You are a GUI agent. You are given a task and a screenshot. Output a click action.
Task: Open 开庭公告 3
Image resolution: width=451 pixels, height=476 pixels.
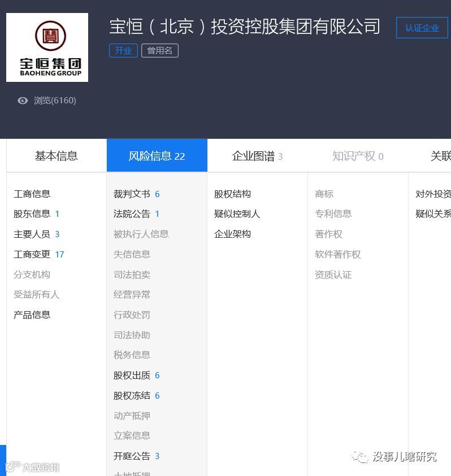click(x=136, y=456)
